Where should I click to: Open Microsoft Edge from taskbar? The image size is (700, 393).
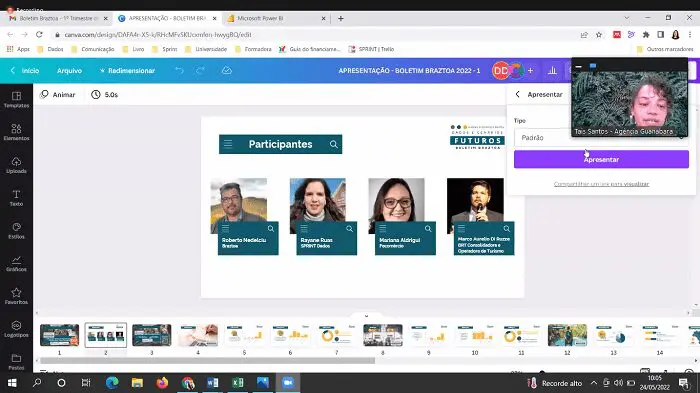[112, 383]
